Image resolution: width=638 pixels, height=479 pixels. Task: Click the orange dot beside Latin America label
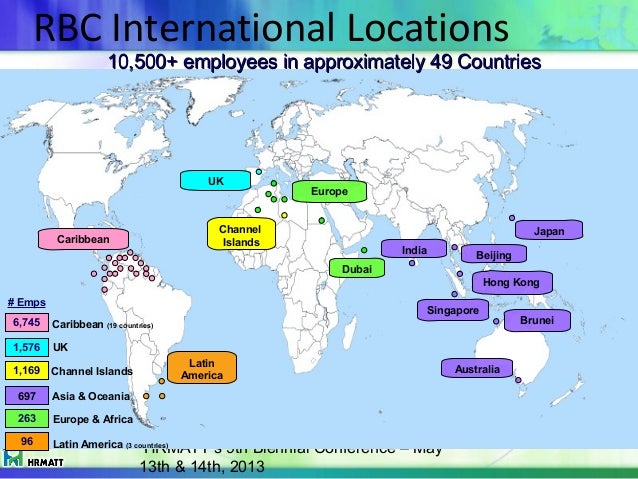162,381
